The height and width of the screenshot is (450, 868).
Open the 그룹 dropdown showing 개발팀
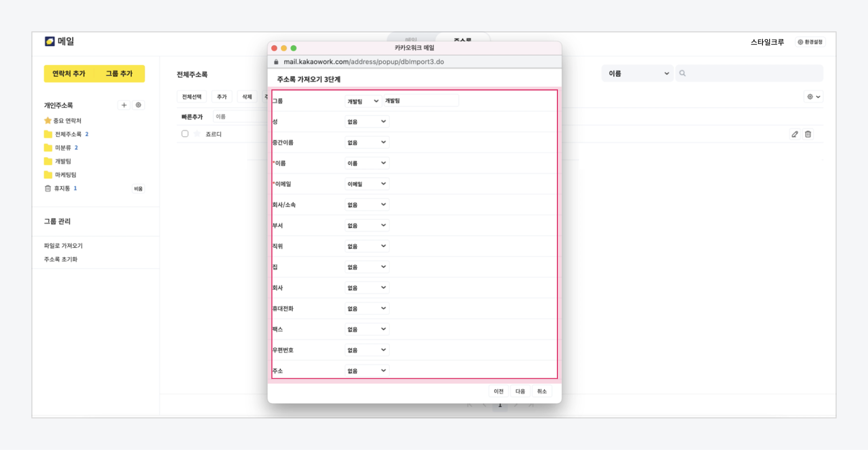tap(363, 101)
